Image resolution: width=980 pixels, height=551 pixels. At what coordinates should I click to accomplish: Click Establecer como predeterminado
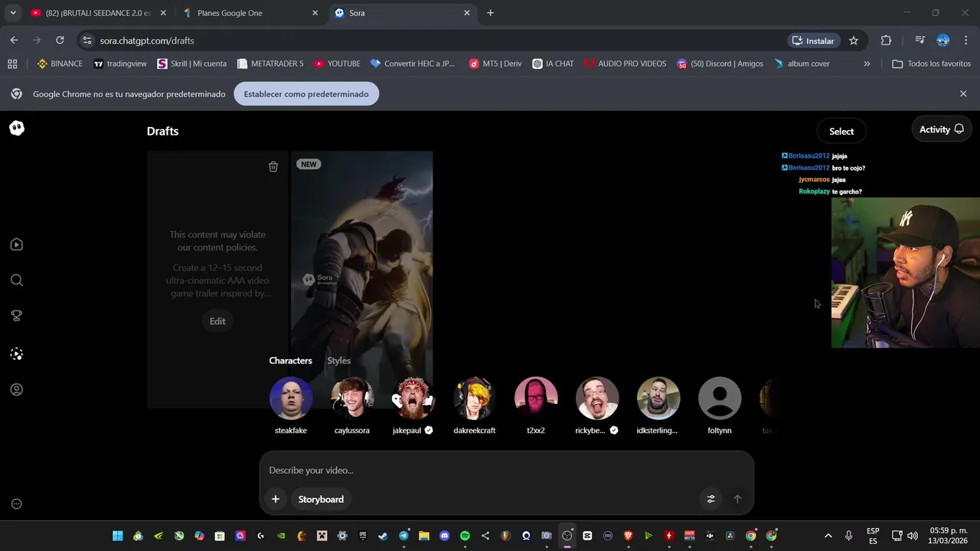[306, 93]
